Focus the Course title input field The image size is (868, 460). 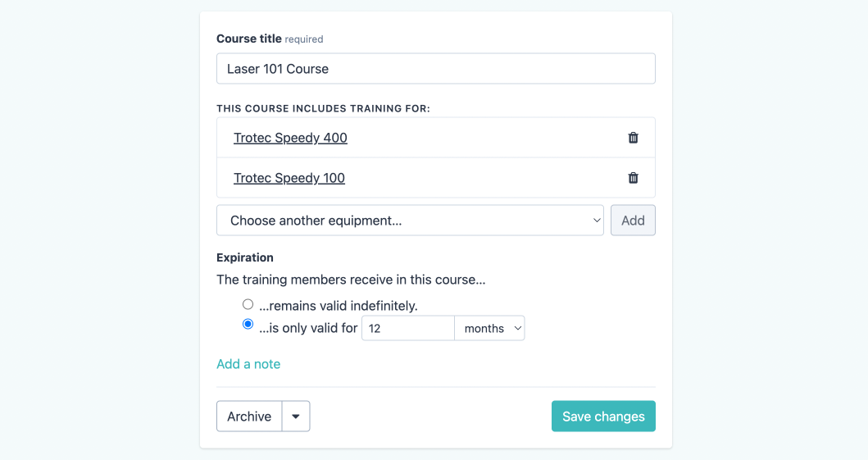435,69
